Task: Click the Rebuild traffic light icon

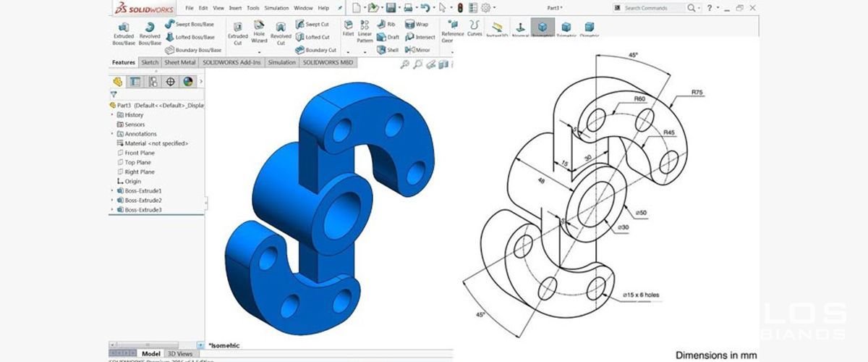Action: pyautogui.click(x=461, y=8)
